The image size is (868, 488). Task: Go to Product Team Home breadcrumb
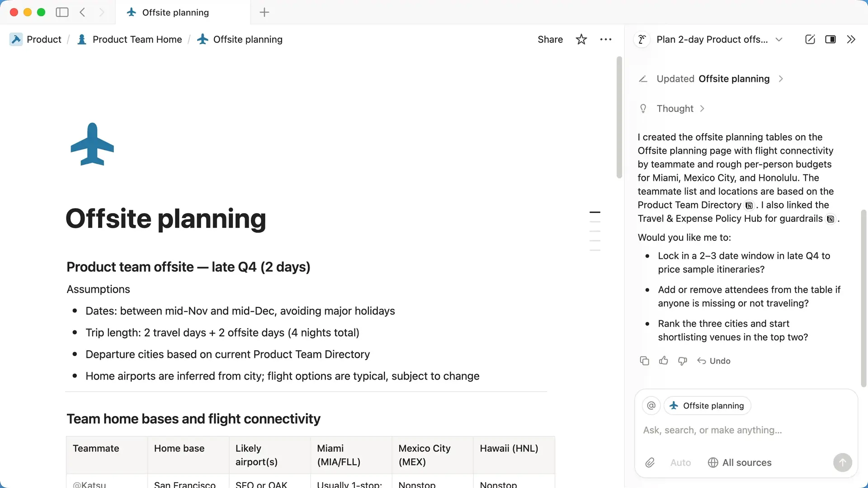(x=137, y=39)
